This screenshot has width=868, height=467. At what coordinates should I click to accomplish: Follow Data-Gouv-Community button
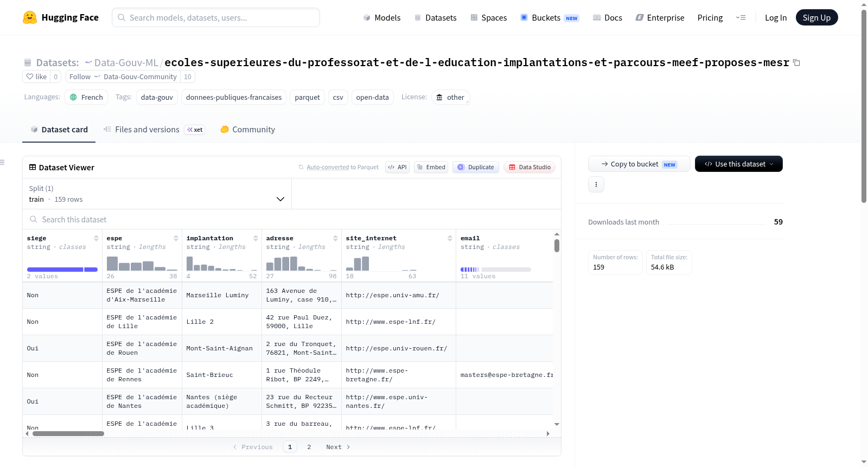click(x=123, y=76)
